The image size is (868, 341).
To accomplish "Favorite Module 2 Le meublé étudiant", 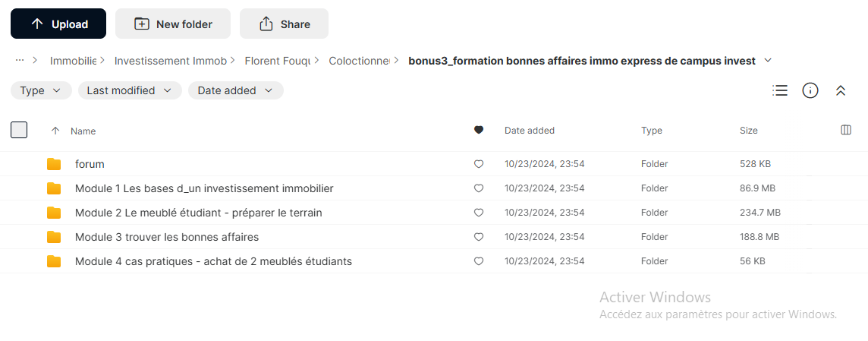I will [x=479, y=213].
